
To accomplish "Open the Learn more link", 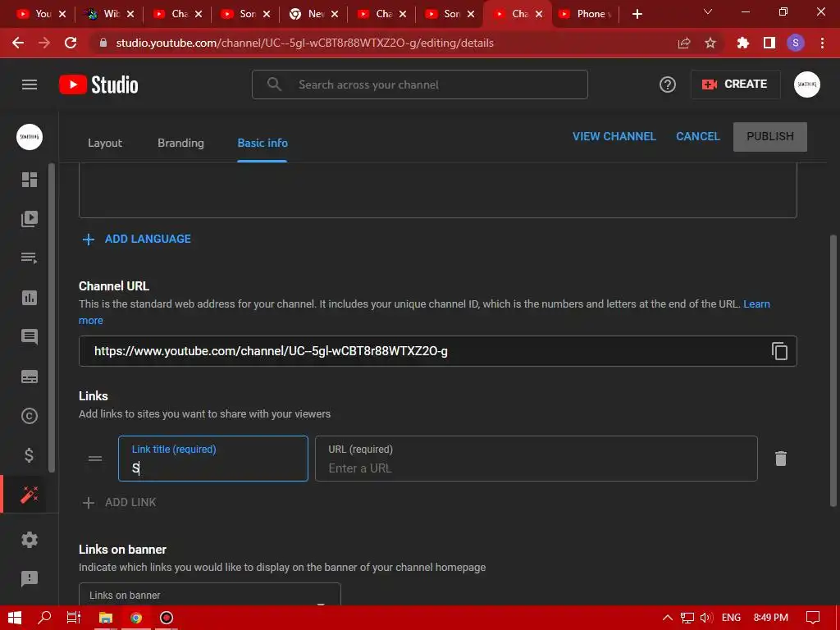I will (x=756, y=304).
